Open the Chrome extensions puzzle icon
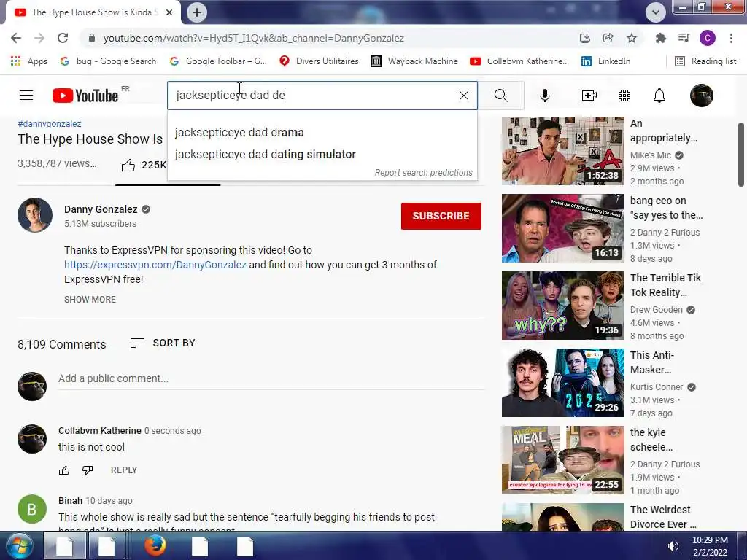 click(x=660, y=38)
